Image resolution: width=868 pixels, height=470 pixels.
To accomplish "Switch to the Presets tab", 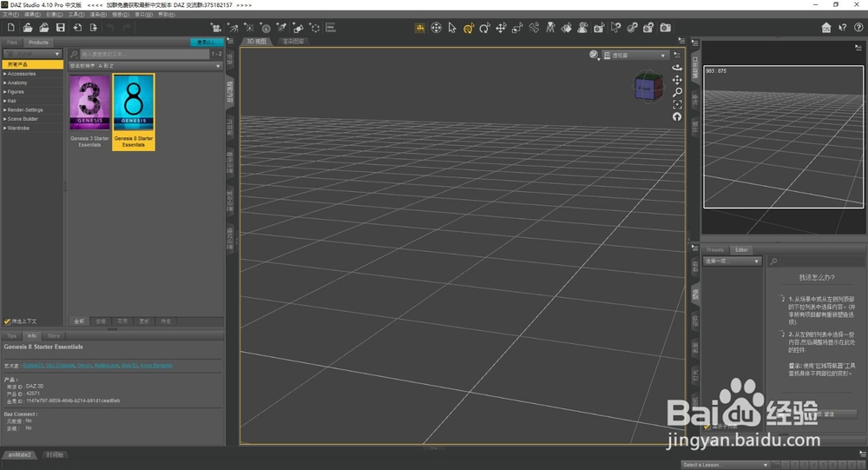I will 715,250.
